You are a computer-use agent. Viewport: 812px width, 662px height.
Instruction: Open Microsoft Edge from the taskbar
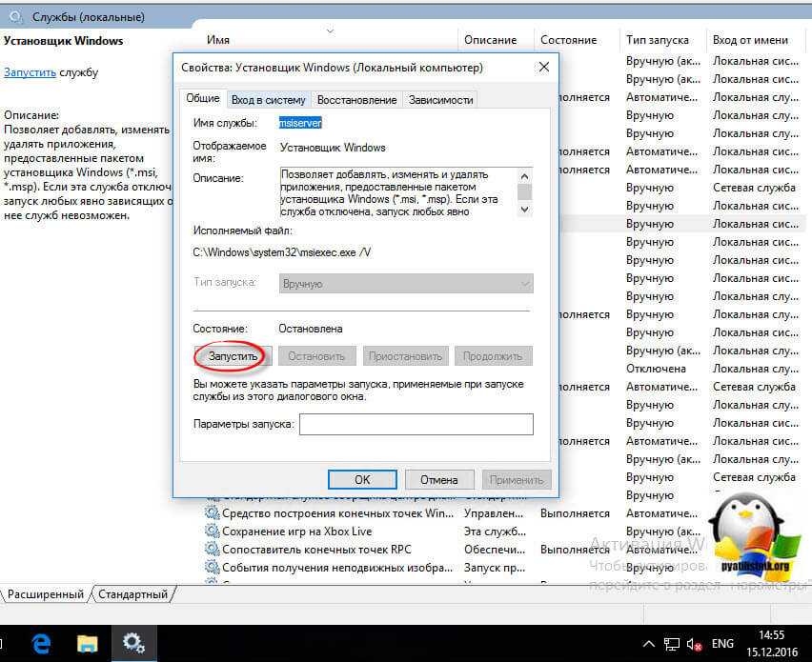click(x=41, y=644)
